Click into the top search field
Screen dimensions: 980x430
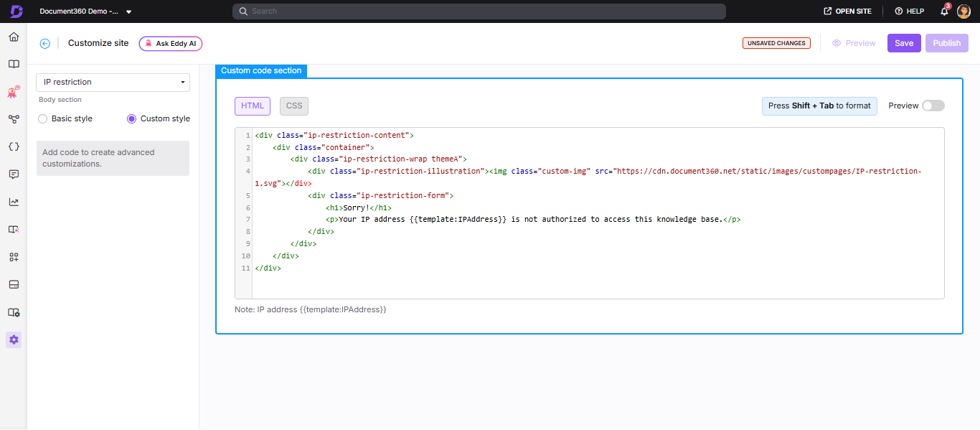[x=479, y=11]
